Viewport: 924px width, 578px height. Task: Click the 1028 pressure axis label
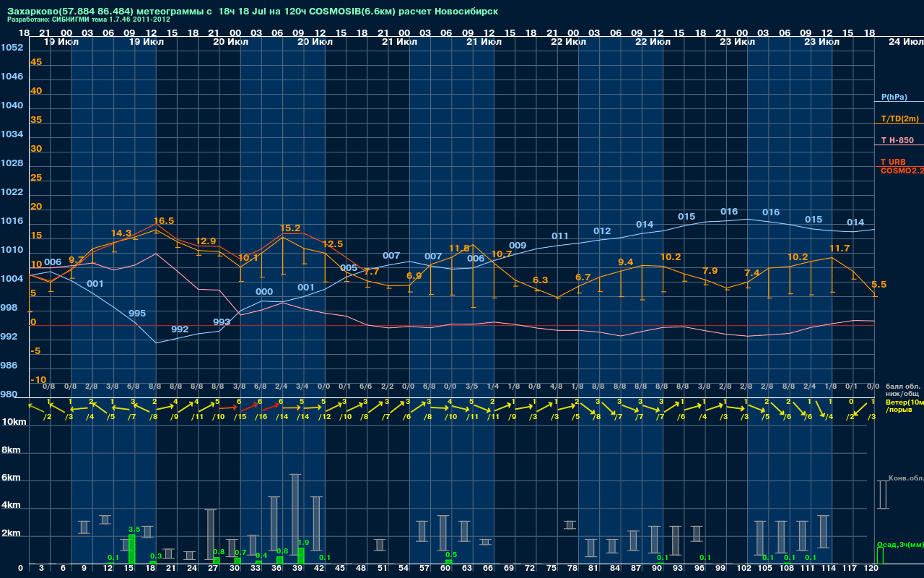(x=12, y=163)
